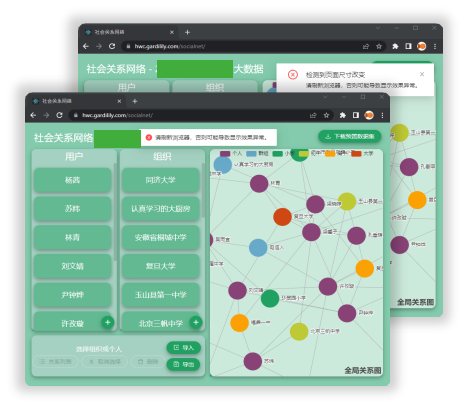Dismiss the 检测到页面尺寸改变 notification
The image size is (467, 409).
[x=422, y=74]
